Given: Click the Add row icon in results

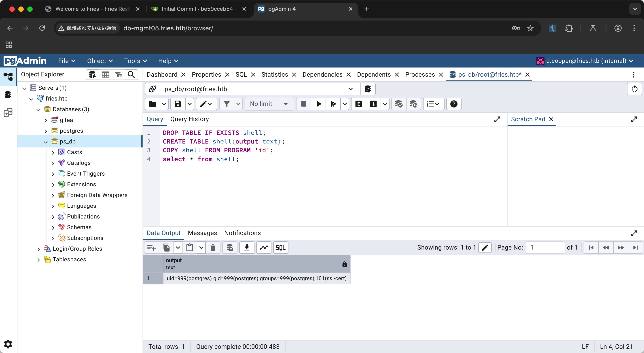Looking at the screenshot, I should click(x=152, y=248).
